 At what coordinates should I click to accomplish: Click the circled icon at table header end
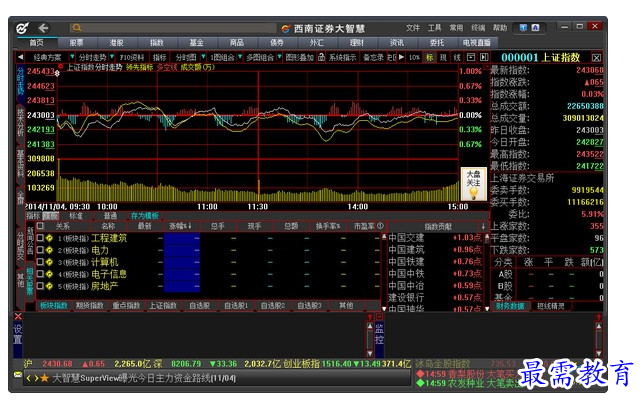click(380, 226)
